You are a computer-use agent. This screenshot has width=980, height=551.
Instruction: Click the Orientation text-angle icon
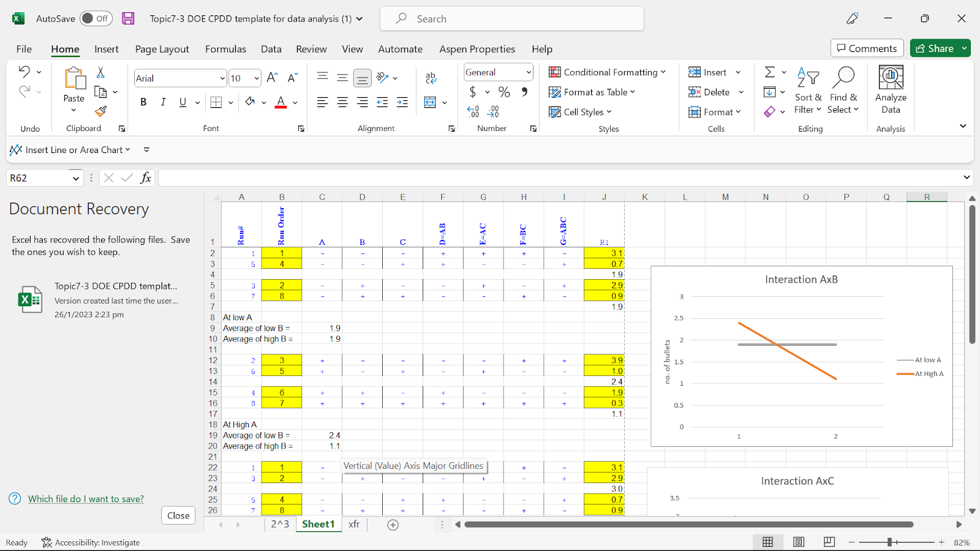pyautogui.click(x=383, y=78)
